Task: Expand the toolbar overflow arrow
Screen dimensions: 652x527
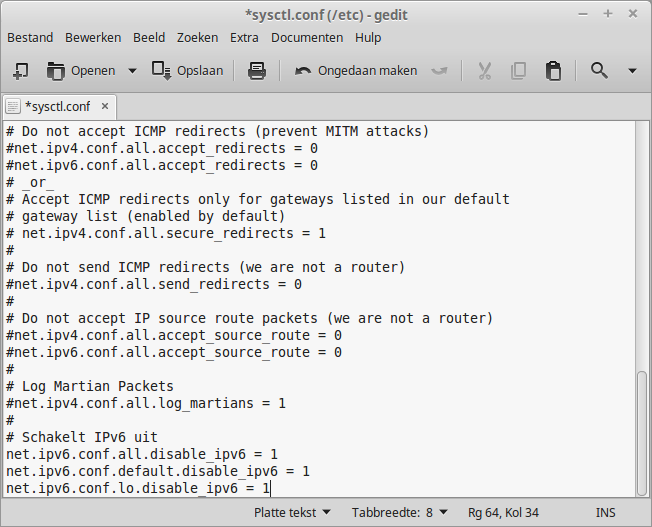Action: pos(632,71)
